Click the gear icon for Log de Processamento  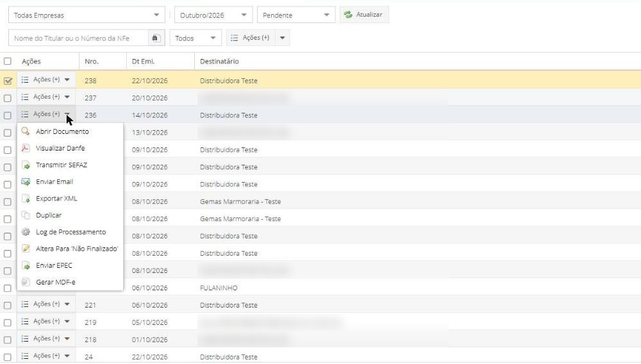pos(26,231)
